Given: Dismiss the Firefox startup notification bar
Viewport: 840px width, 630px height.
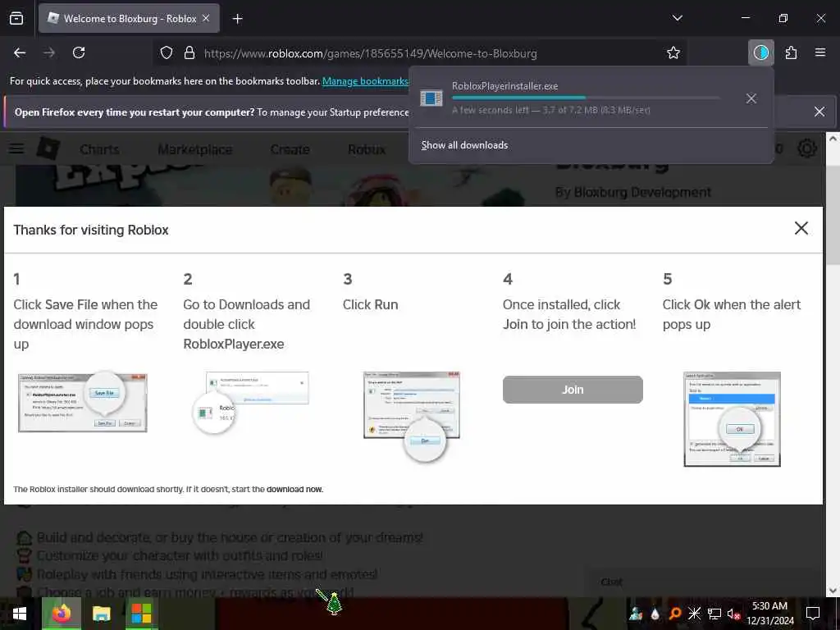Looking at the screenshot, I should (x=819, y=112).
